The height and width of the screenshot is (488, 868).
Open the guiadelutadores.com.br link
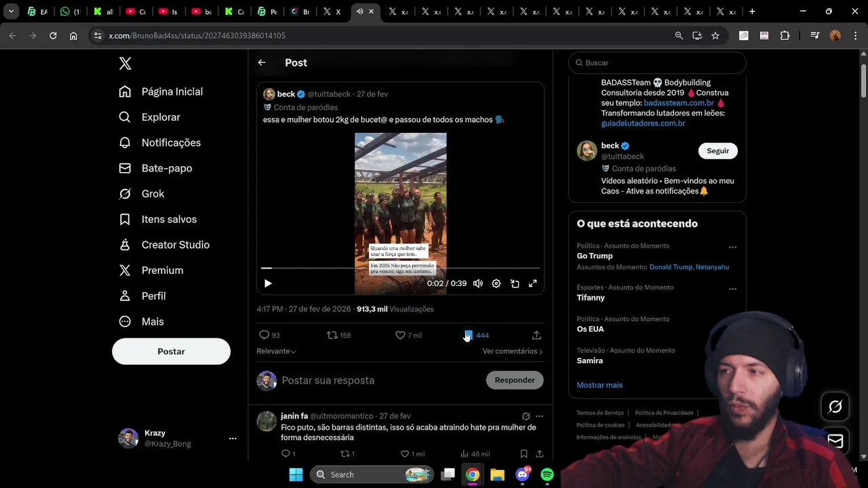point(643,123)
